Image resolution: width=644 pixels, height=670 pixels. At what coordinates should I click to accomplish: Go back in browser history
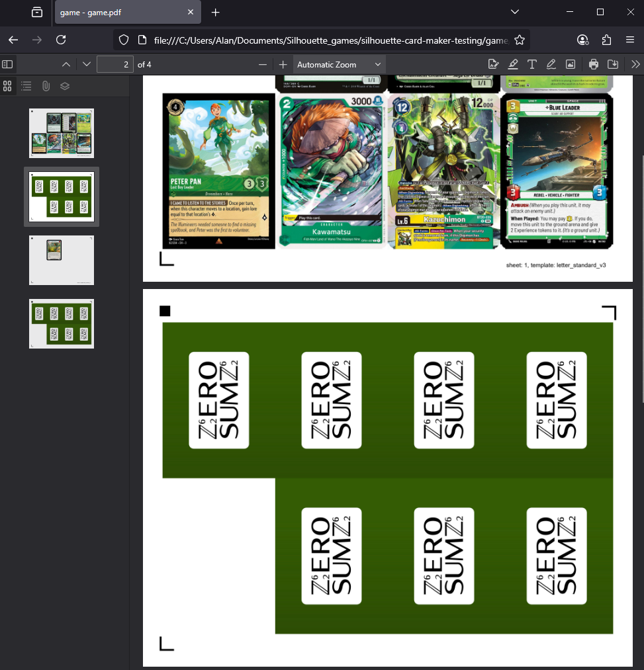pos(13,40)
